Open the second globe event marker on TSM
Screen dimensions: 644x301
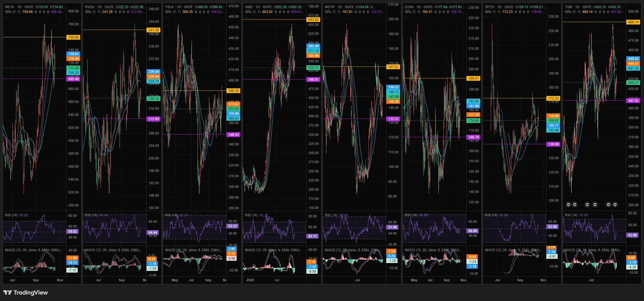pyautogui.click(x=575, y=205)
